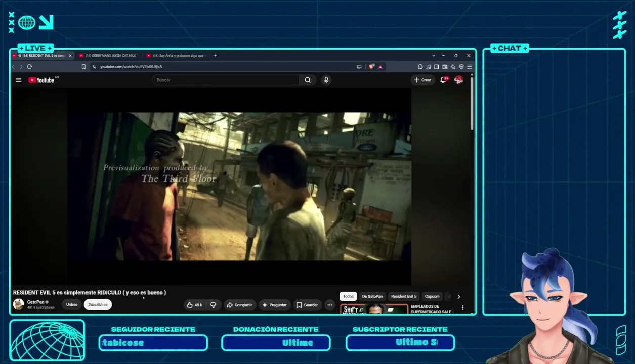Click the cast screen icon in address bar
Viewport: 635px width, 364px height.
point(359,67)
